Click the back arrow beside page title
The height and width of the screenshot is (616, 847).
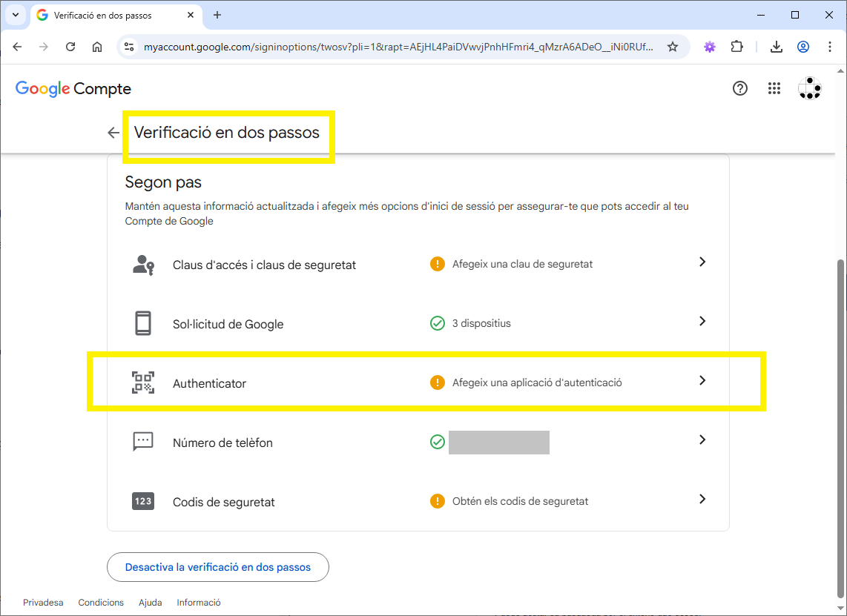pyautogui.click(x=113, y=133)
